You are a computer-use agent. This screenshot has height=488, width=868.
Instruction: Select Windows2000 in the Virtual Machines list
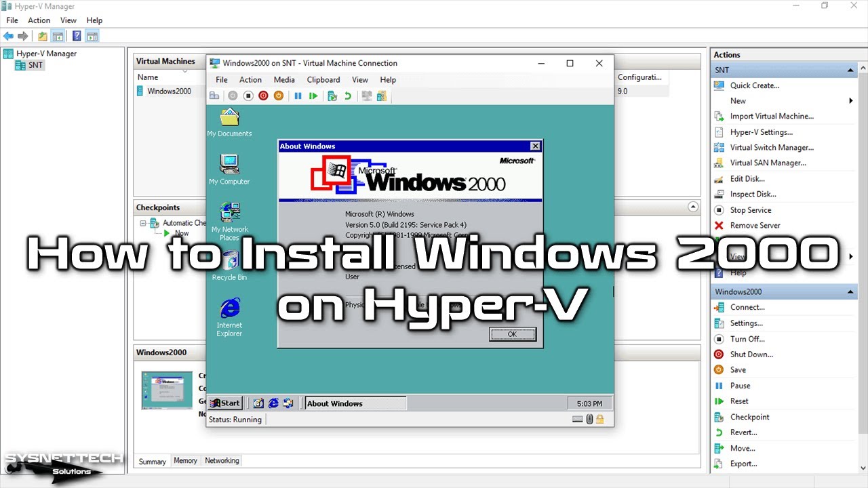pos(170,91)
